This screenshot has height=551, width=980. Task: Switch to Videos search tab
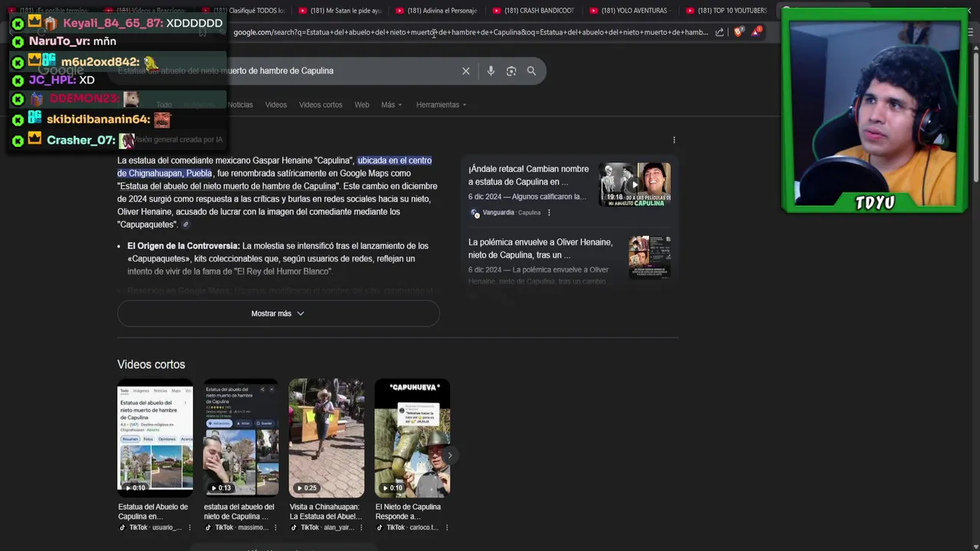click(276, 105)
